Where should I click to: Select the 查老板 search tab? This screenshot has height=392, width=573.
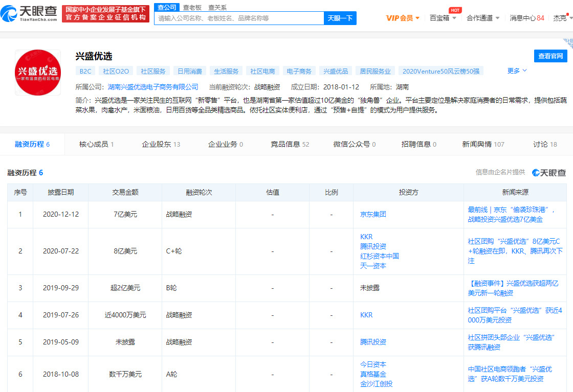coord(192,7)
